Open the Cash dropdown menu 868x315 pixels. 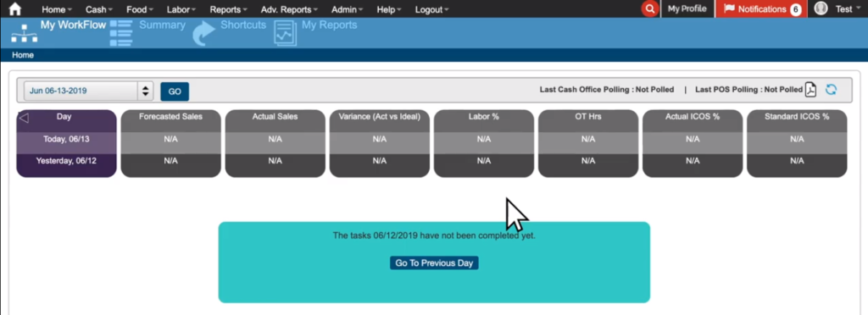pyautogui.click(x=99, y=9)
